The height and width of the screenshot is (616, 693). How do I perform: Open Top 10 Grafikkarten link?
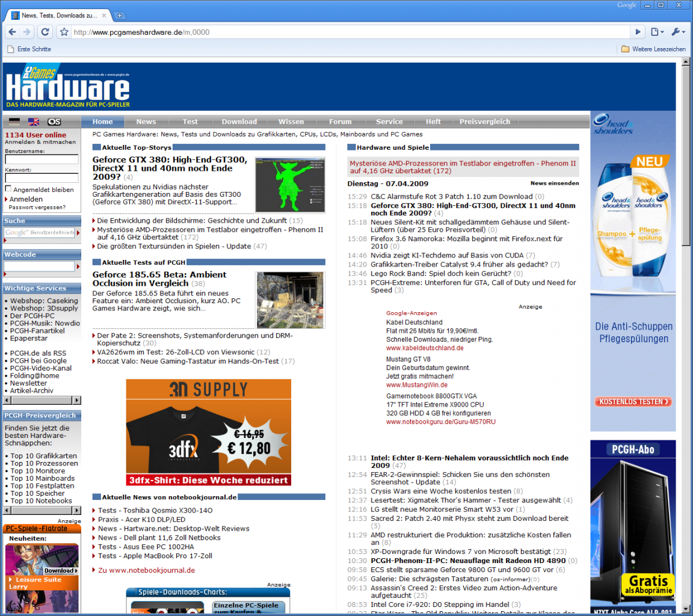(x=43, y=455)
